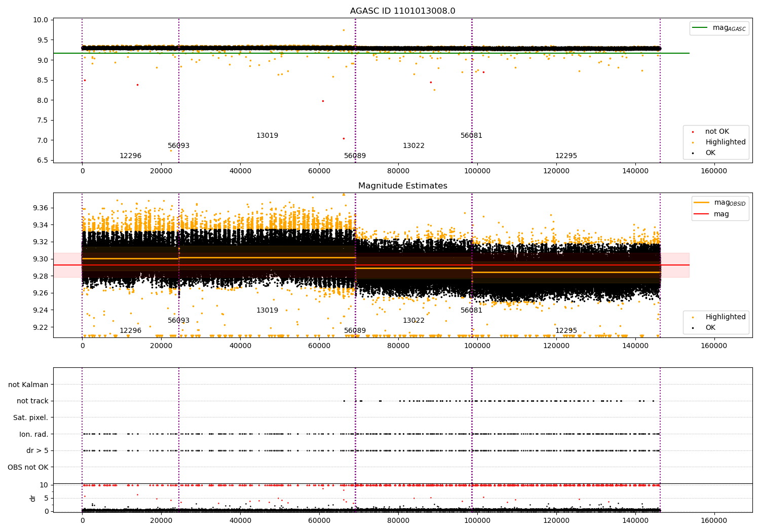This screenshot has height=532, width=760.
Task: Click obsid label 12295 in the top plot
Action: tap(566, 156)
